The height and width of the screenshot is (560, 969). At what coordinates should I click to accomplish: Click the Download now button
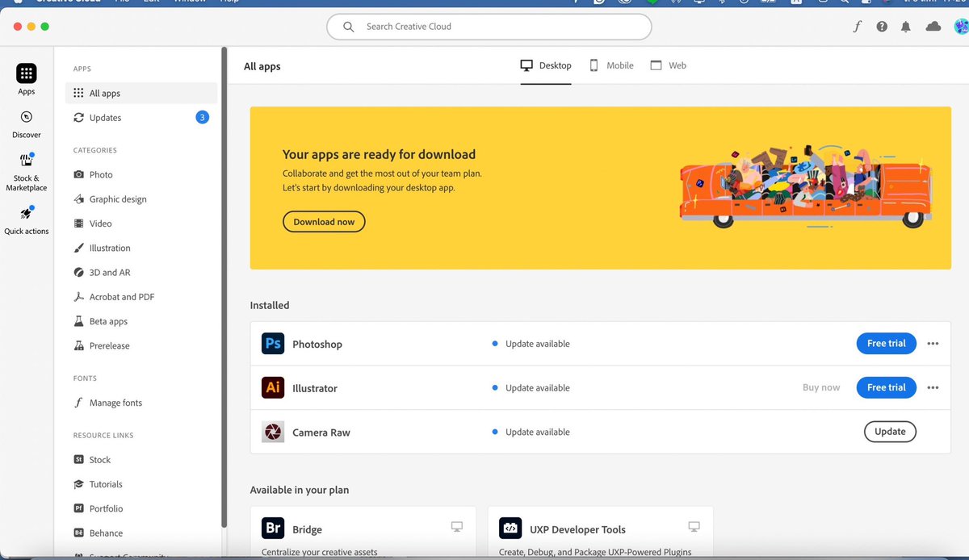324,222
